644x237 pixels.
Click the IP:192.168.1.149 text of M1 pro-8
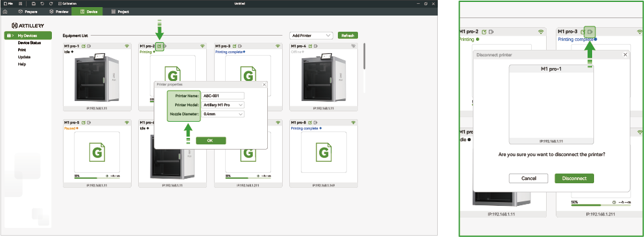point(324,185)
